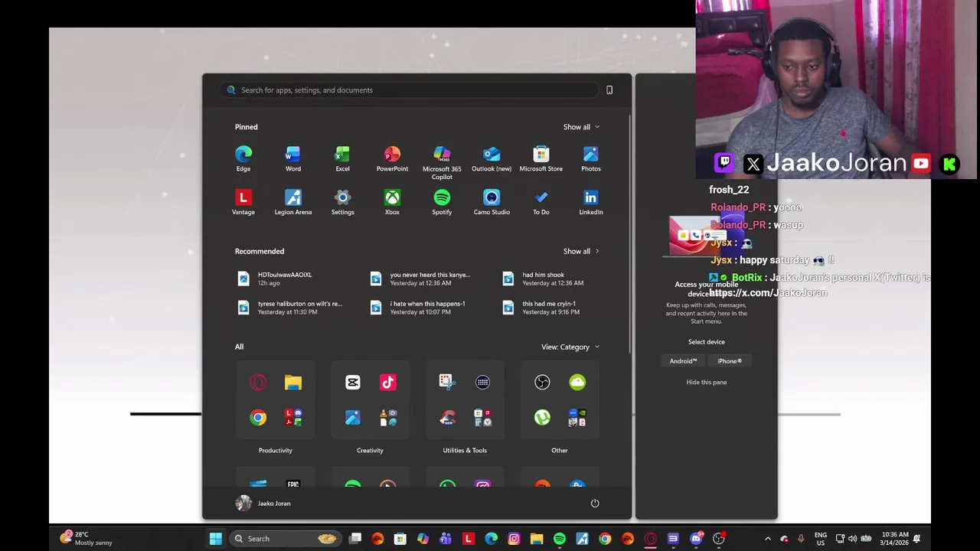Screen dimensions: 980x551
Task: Select Android device button
Action: coord(683,361)
